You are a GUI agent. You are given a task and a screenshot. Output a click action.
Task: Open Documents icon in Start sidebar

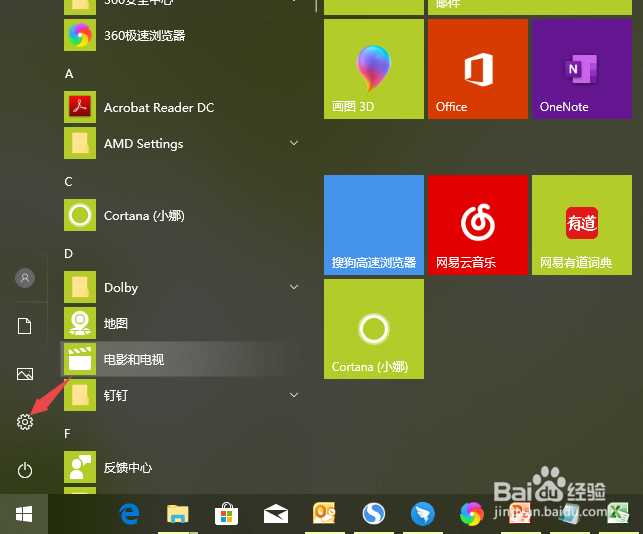pos(25,326)
